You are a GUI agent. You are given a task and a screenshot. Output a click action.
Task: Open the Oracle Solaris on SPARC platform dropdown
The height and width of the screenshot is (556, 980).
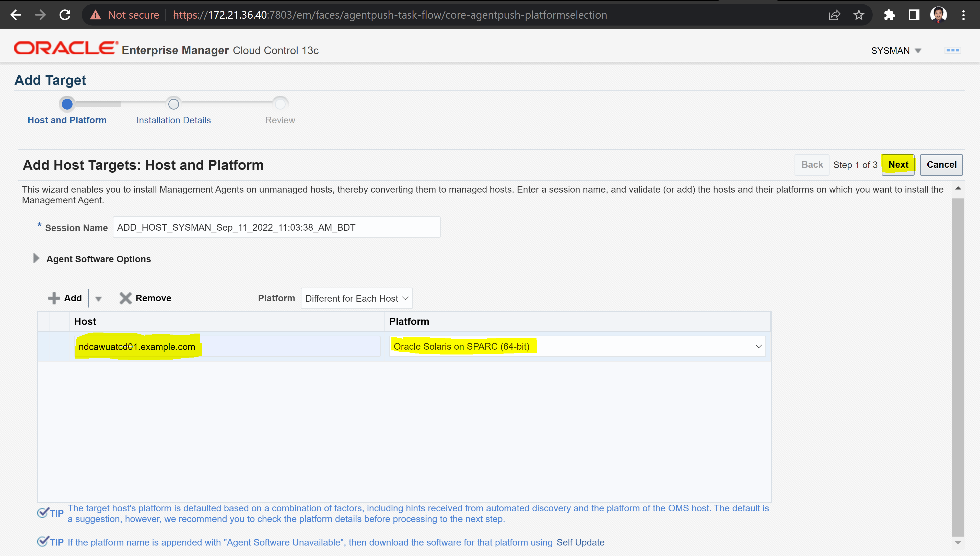[577, 346]
